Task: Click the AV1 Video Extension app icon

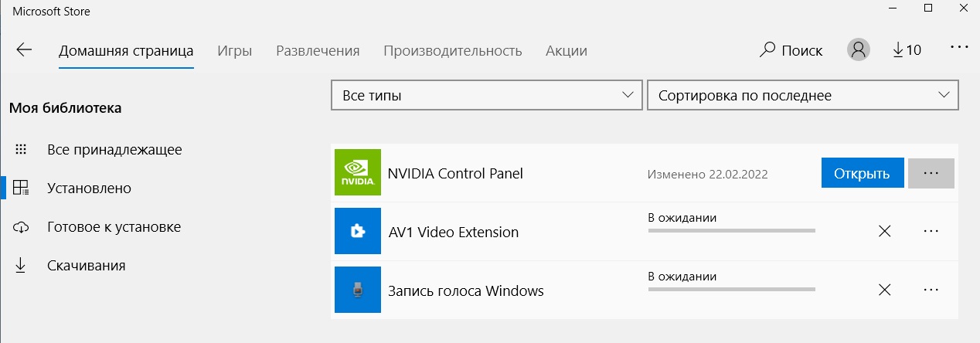Action: point(358,231)
